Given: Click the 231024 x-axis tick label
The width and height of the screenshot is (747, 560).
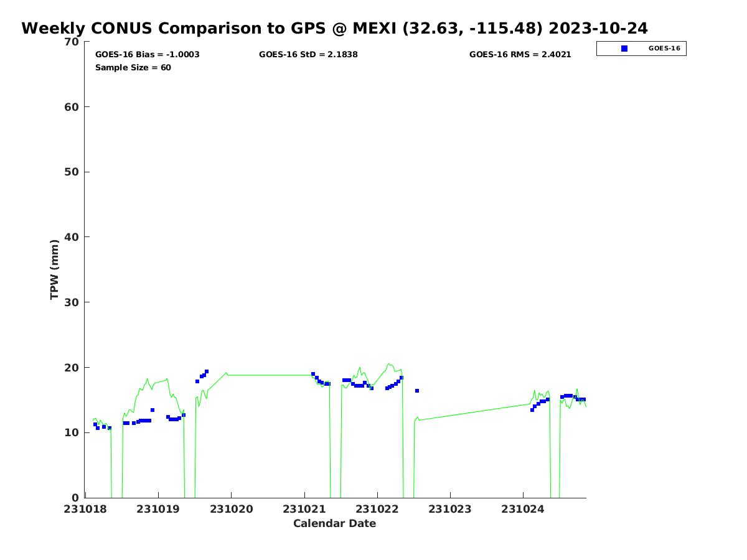Looking at the screenshot, I should (x=523, y=509).
